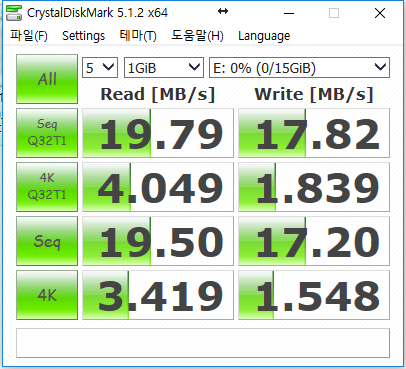This screenshot has width=406, height=369.
Task: Click the empty comment field at bottom
Action: tap(203, 343)
